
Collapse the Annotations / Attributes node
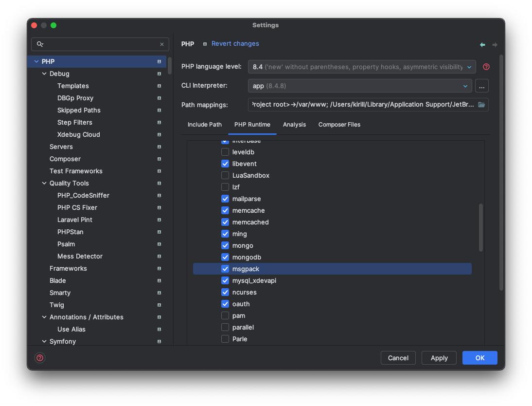(x=44, y=317)
